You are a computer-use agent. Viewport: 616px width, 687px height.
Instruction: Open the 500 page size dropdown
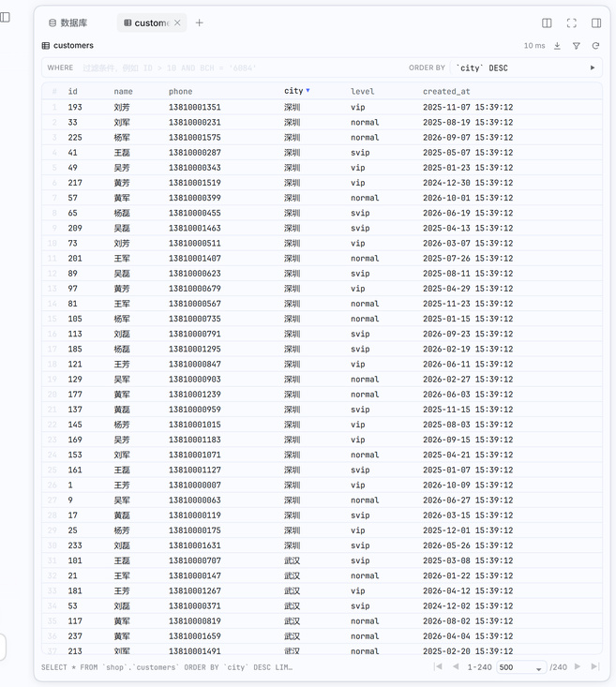pyautogui.click(x=521, y=667)
